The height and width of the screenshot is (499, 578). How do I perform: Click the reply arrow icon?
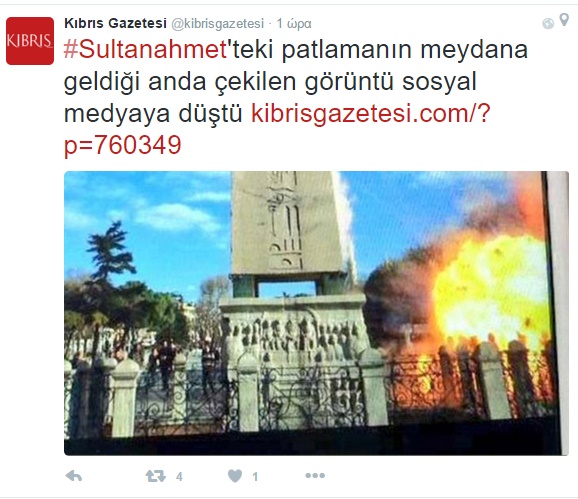coord(74,476)
